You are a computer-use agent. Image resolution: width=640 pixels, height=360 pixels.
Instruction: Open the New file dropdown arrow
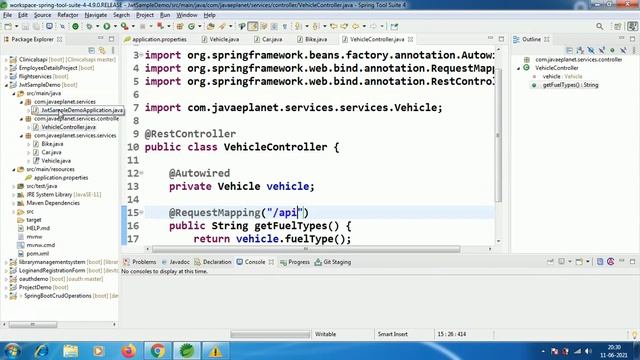[17, 26]
